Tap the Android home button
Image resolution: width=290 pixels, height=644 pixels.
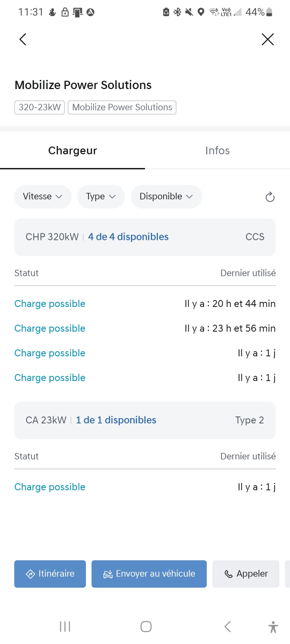click(146, 626)
